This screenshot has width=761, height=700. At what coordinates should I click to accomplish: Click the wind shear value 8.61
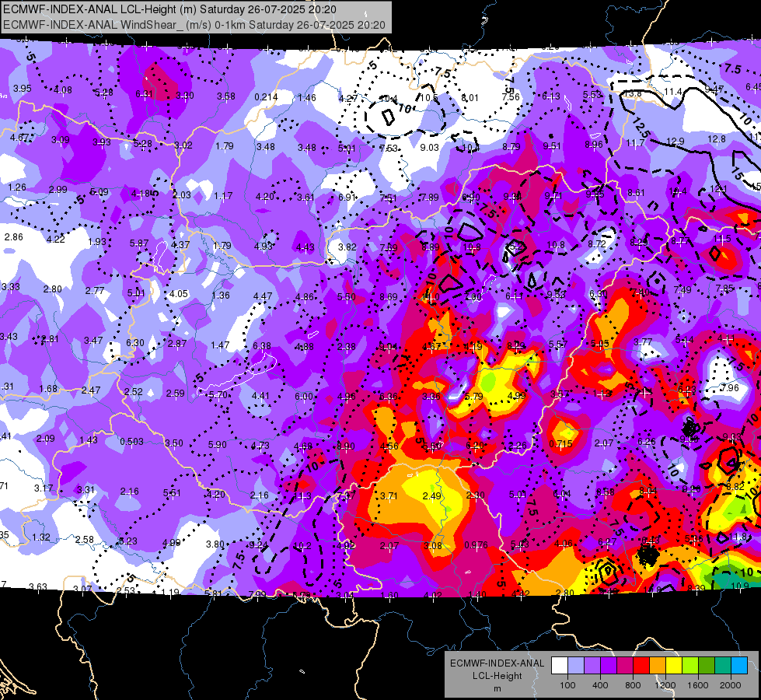click(636, 193)
